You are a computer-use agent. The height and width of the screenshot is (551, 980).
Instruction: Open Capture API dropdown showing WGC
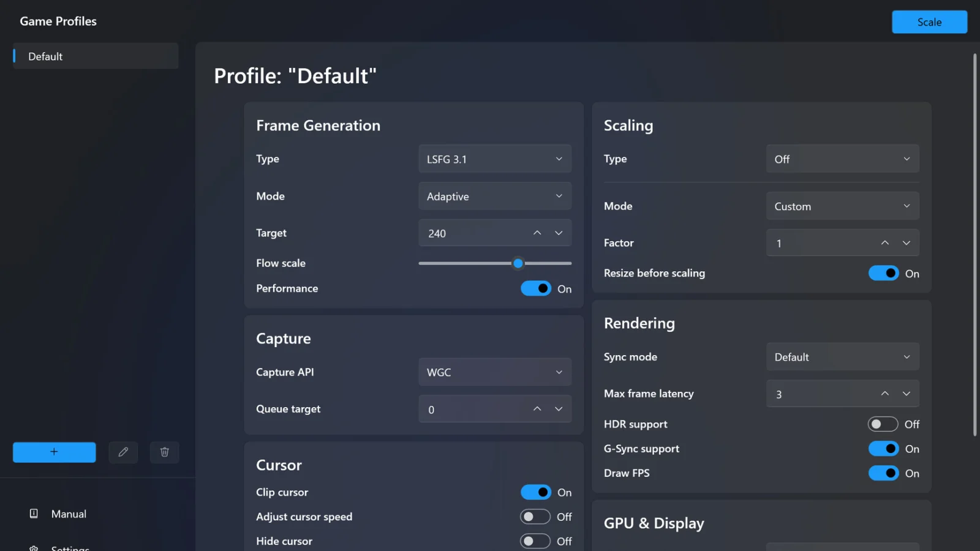495,372
